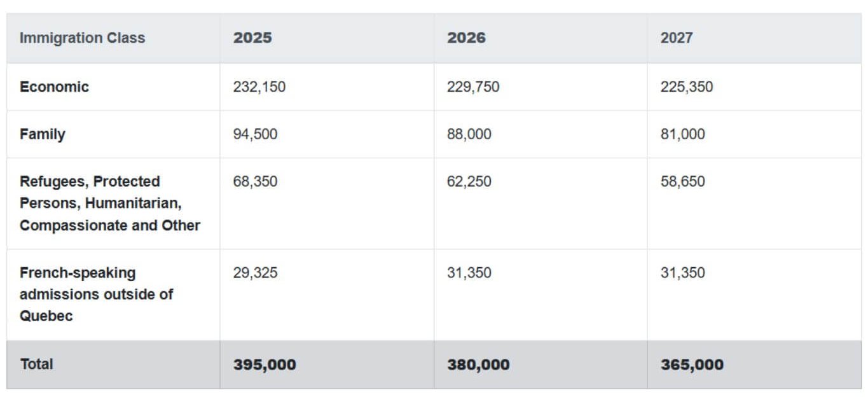
Task: Click the 88,000 Family 2026 value
Action: click(469, 134)
